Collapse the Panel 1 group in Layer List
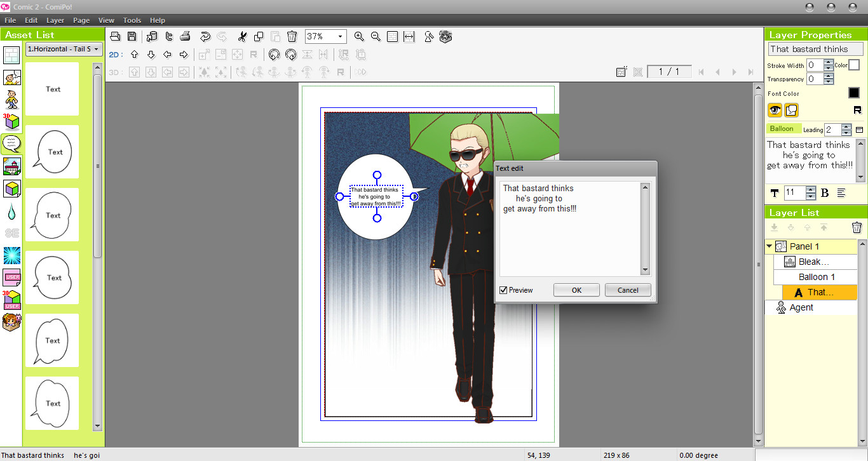Image resolution: width=868 pixels, height=461 pixels. coord(768,246)
